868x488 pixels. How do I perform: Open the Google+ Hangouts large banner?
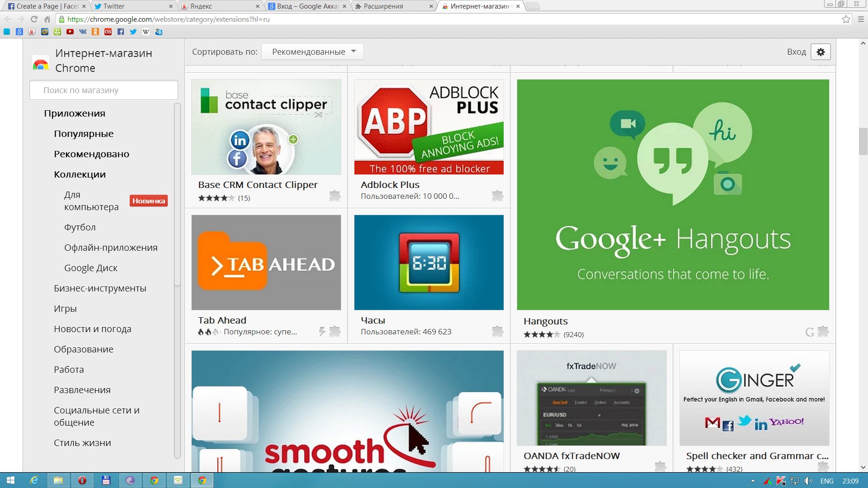(x=673, y=195)
